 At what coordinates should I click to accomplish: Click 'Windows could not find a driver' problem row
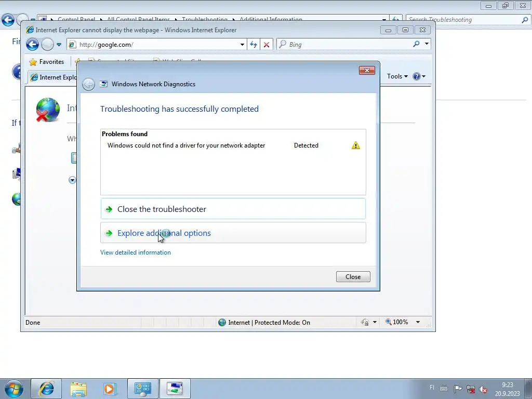(x=233, y=145)
